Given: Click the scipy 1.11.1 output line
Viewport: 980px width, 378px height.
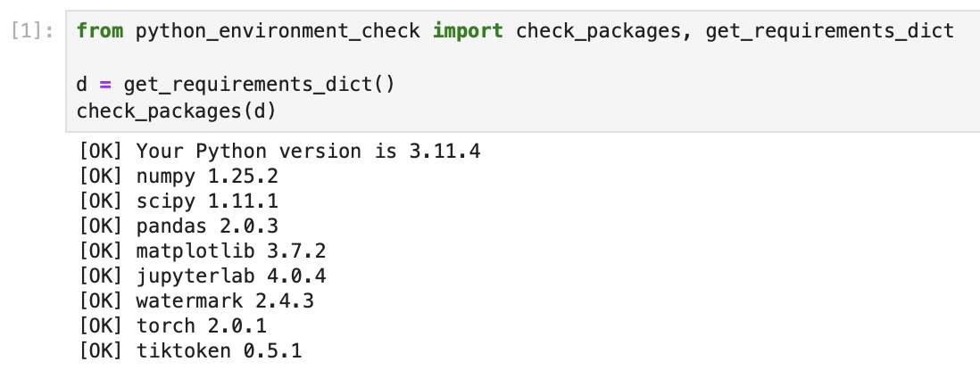Looking at the screenshot, I should tap(179, 201).
